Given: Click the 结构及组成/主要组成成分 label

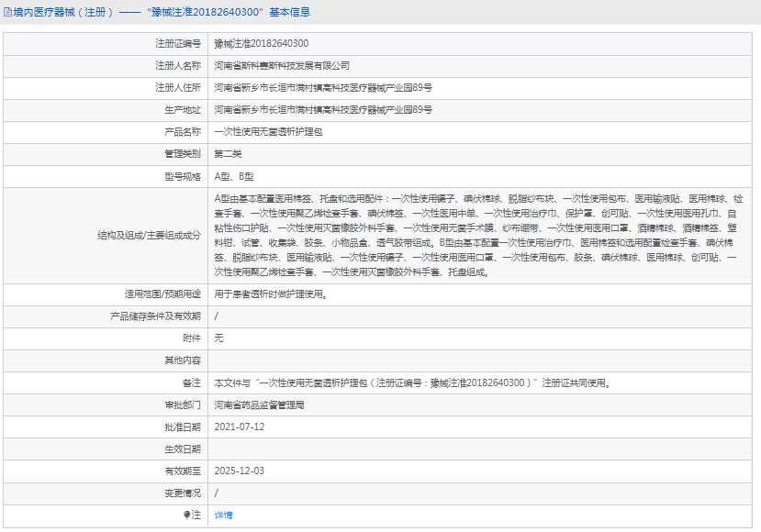Looking at the screenshot, I should pyautogui.click(x=149, y=236).
